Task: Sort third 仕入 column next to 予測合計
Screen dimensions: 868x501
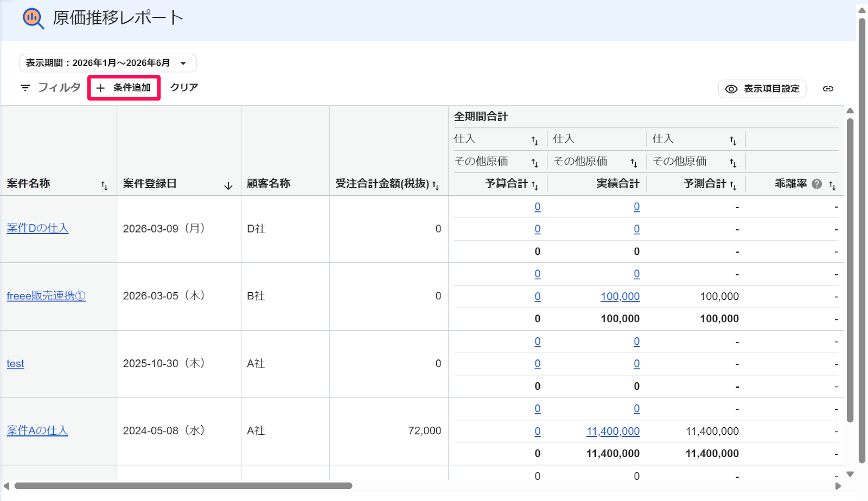Action: [x=733, y=140]
